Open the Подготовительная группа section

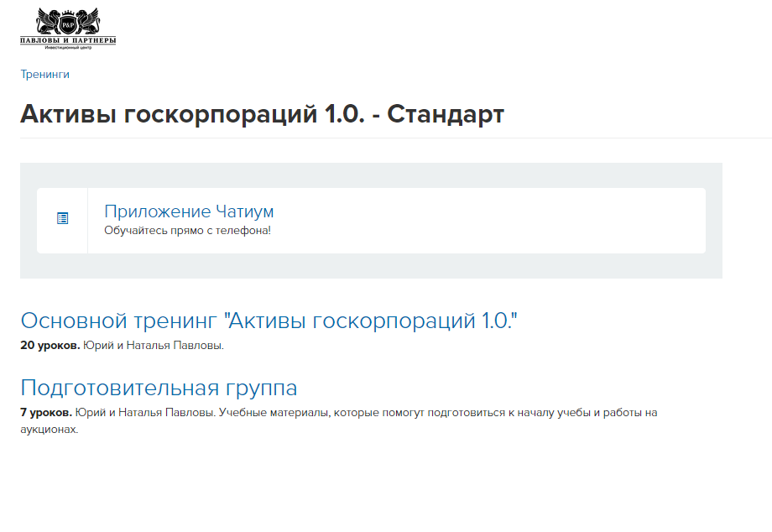(x=159, y=387)
